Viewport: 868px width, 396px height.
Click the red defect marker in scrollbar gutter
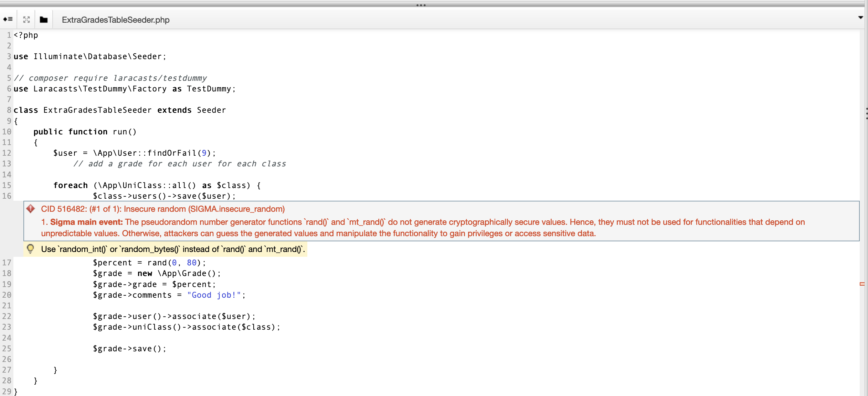tap(862, 284)
